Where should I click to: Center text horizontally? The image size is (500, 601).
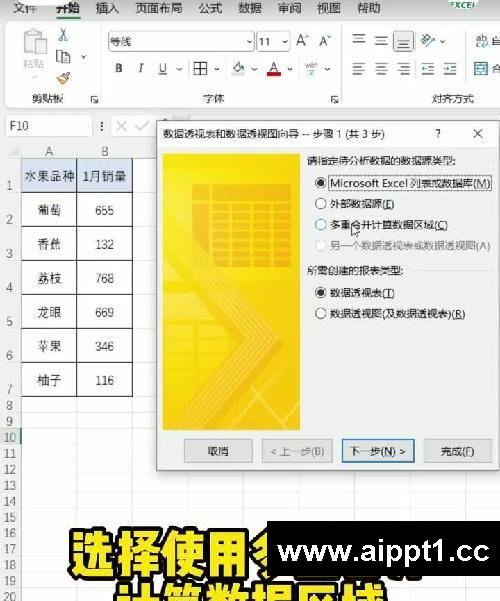pos(381,69)
